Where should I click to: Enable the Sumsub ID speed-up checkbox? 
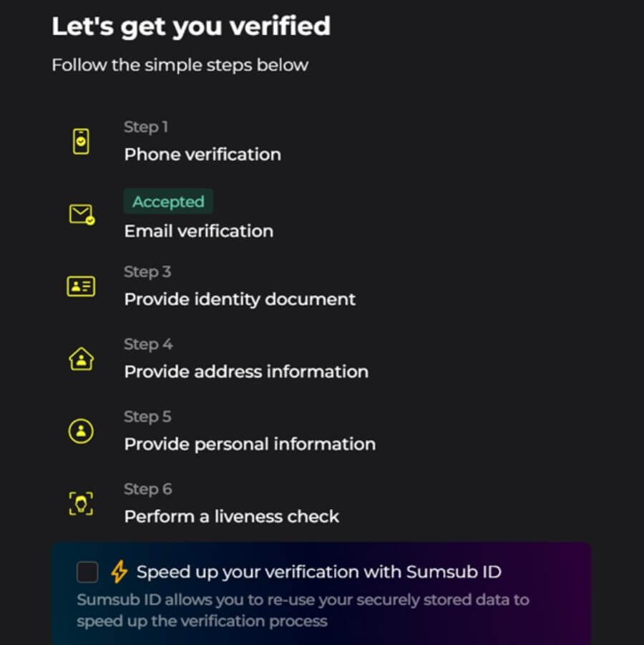coord(87,571)
